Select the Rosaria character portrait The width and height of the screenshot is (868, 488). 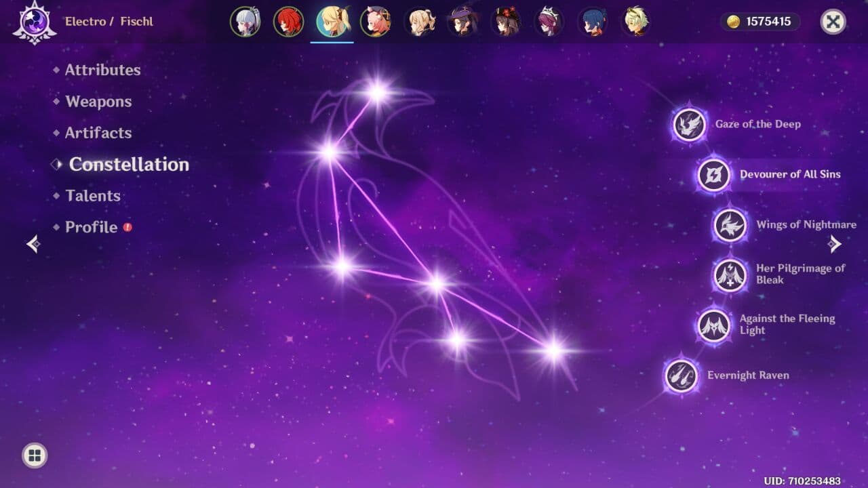coord(549,22)
